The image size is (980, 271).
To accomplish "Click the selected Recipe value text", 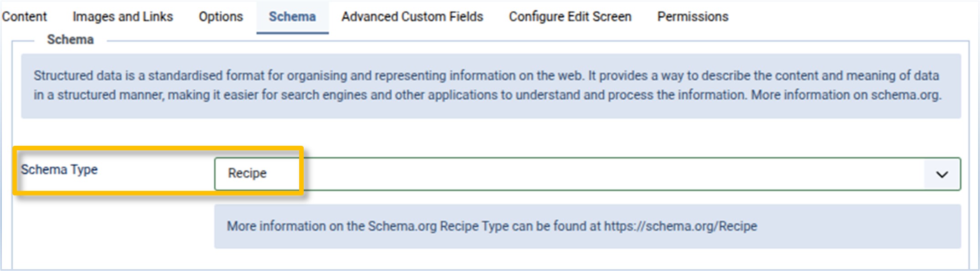I will click(x=247, y=174).
